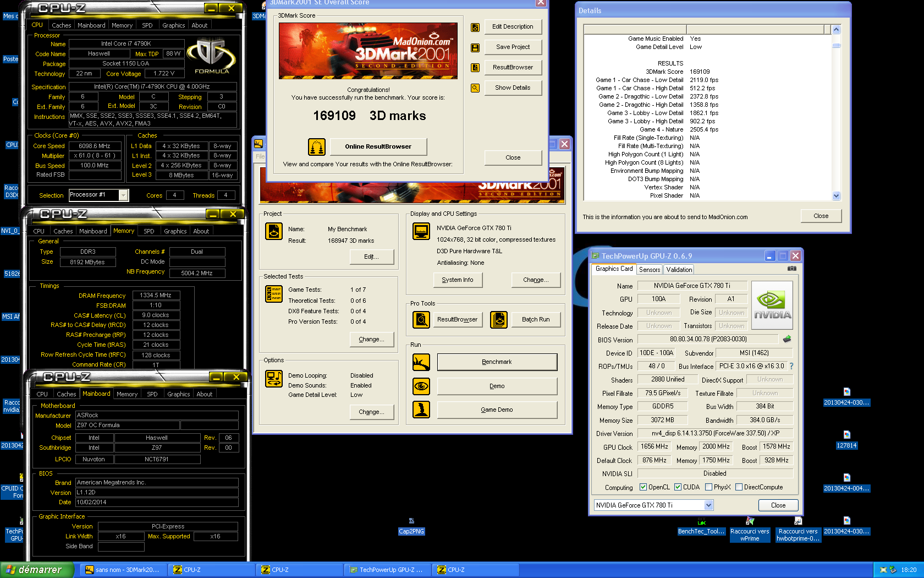Click the Demo eye icon

tap(421, 386)
